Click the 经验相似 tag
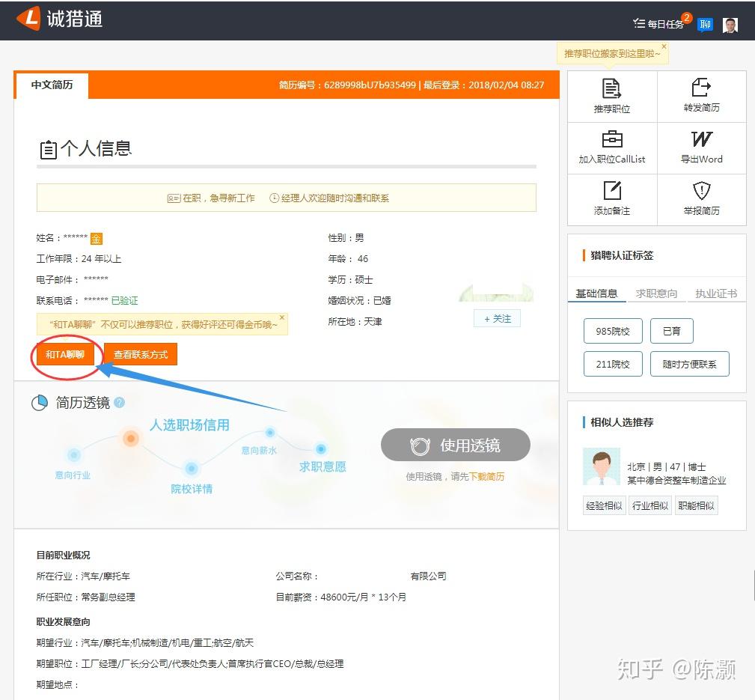The height and width of the screenshot is (700, 755). coord(604,505)
